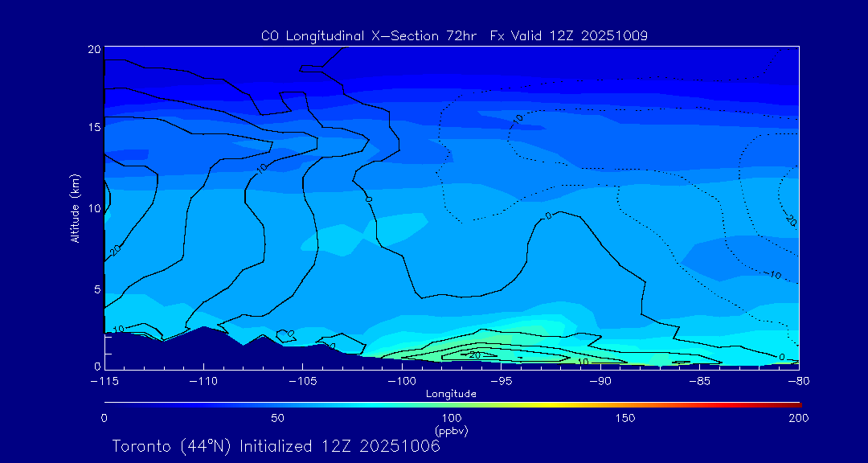
Task: Click the 'Altitude (km)' y-axis label
Action: coord(75,208)
